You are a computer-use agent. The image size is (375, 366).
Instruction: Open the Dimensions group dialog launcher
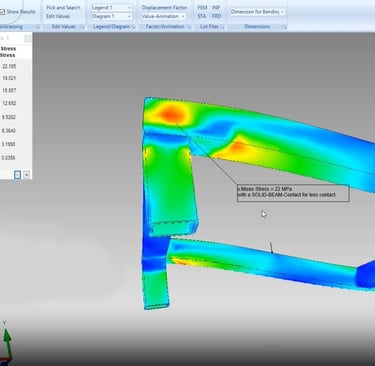tap(285, 27)
